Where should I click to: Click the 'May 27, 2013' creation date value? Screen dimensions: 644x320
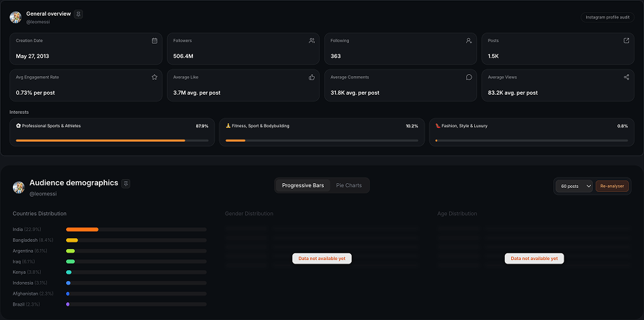33,57
